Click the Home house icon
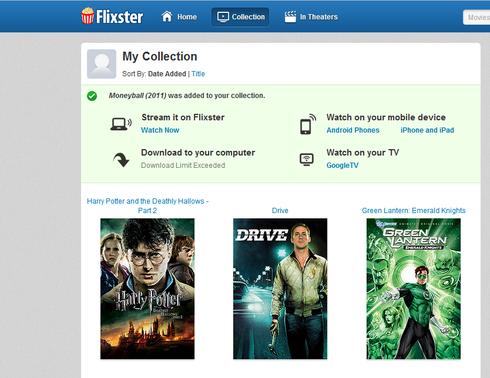 [167, 16]
